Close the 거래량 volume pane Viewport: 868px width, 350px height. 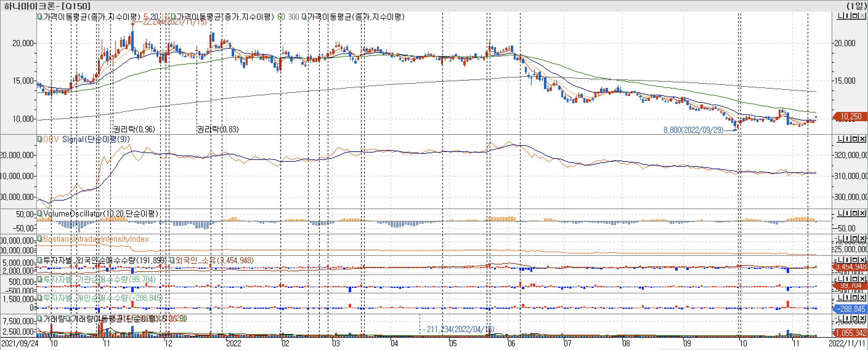(862, 318)
